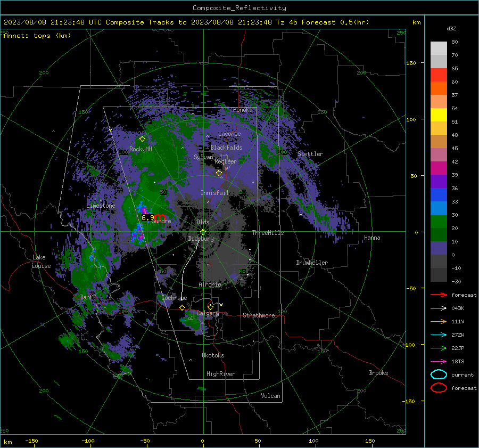Click the Blackfalds map label
This screenshot has height=448, width=479.
click(x=226, y=148)
